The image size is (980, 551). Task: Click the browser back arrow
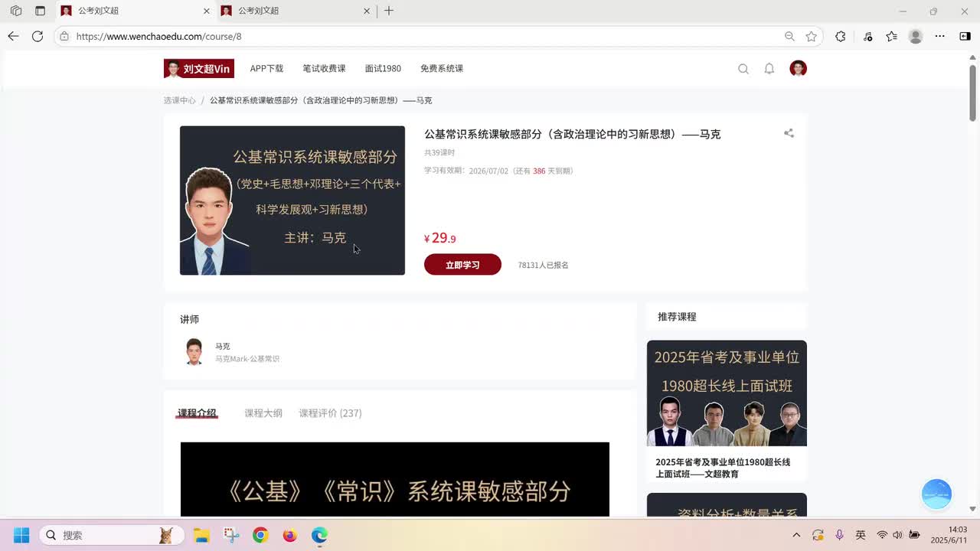(x=13, y=36)
